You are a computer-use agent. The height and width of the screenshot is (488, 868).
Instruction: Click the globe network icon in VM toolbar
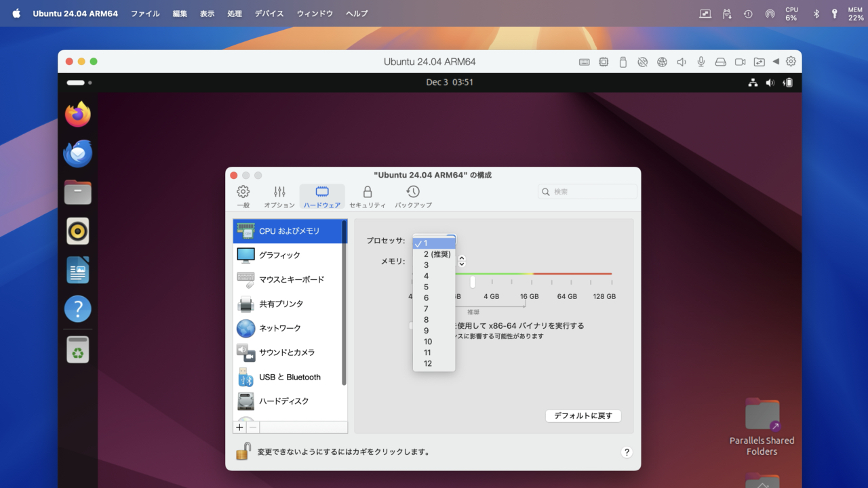point(662,62)
